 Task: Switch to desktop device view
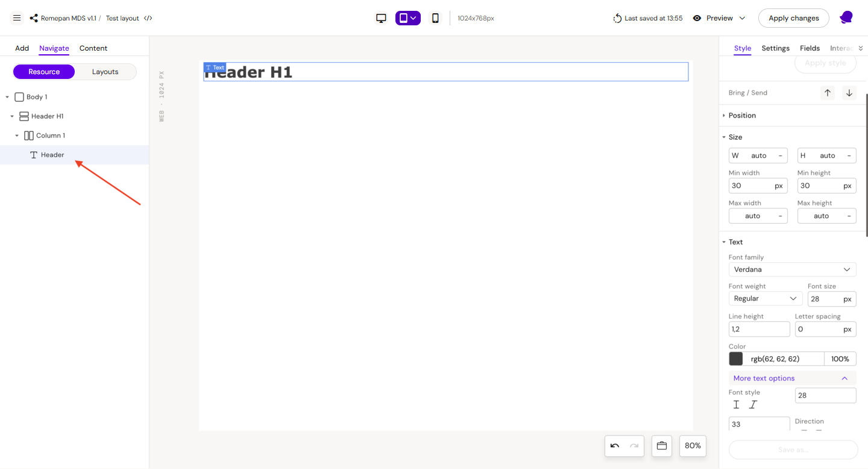click(381, 18)
